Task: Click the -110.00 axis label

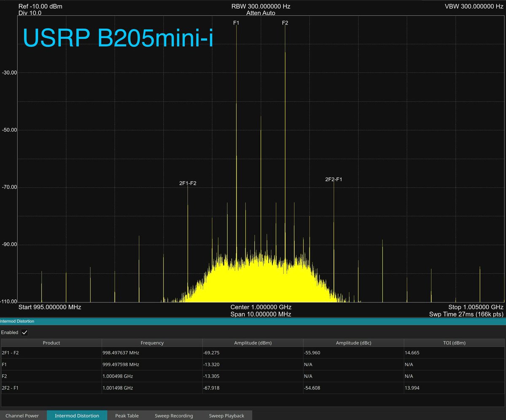Action: (9, 302)
